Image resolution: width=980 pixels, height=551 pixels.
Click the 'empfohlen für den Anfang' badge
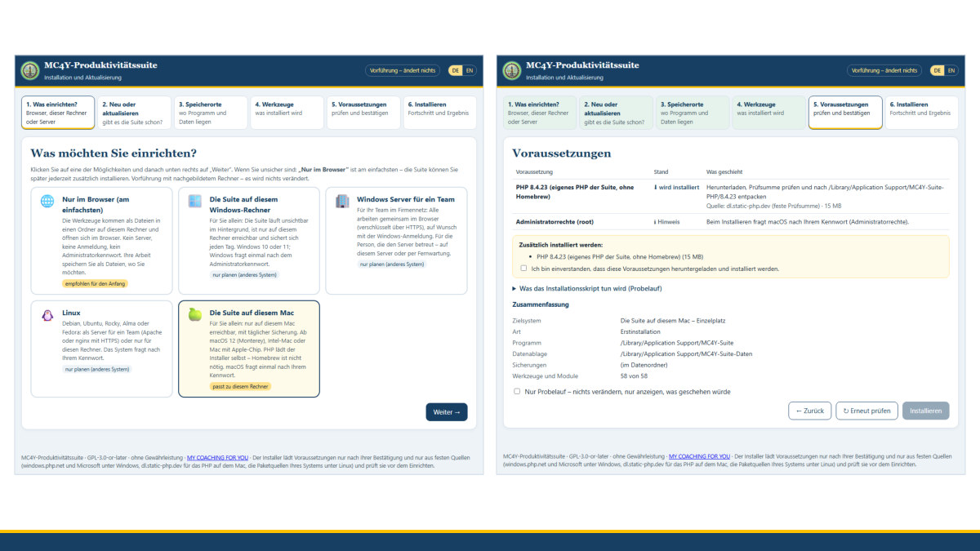click(96, 283)
